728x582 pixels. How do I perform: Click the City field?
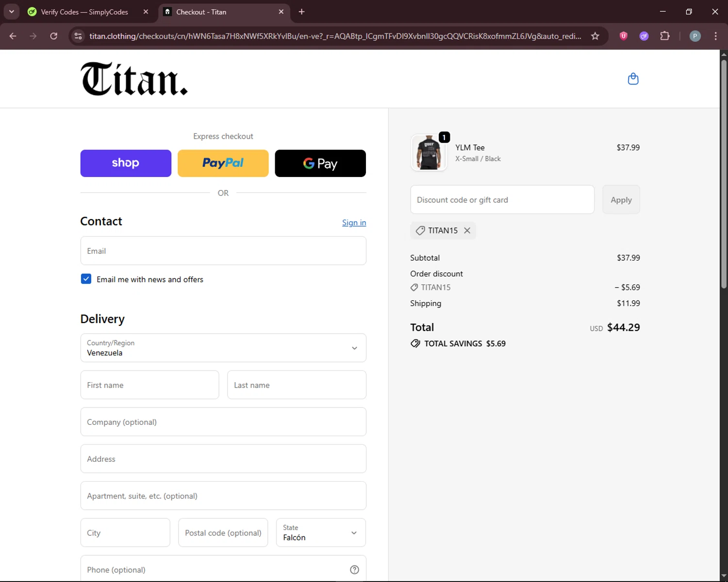(125, 533)
